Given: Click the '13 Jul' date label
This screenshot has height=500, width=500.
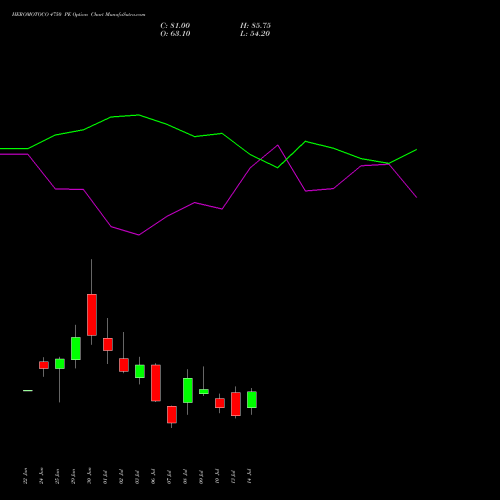Looking at the screenshot, I should coord(233,476).
